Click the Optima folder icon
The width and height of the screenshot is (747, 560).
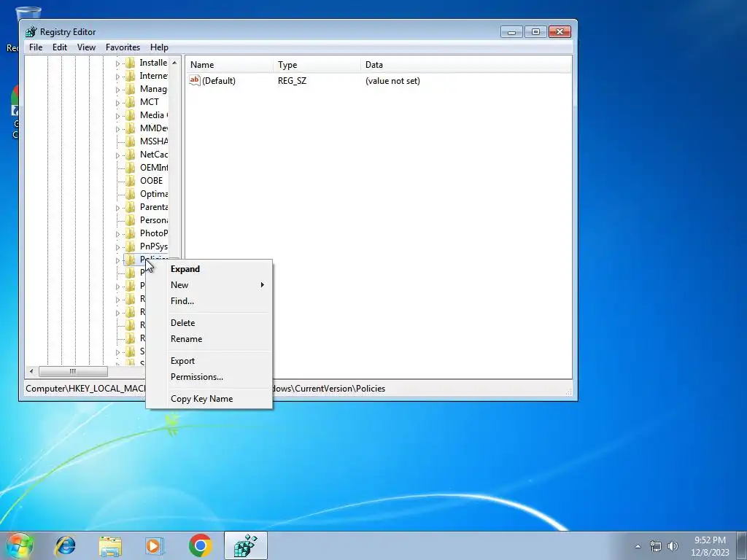tap(130, 194)
